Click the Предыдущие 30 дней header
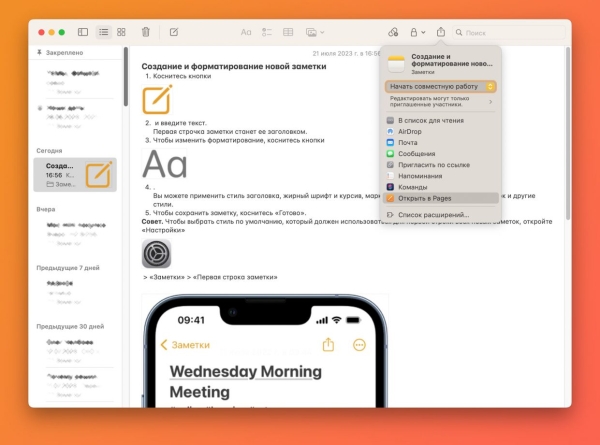 (70, 326)
